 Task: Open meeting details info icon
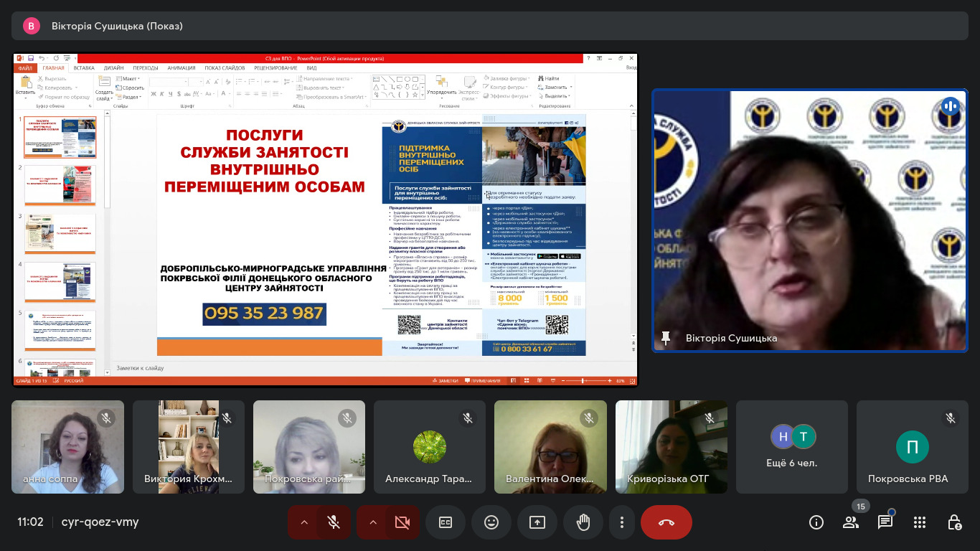816,522
